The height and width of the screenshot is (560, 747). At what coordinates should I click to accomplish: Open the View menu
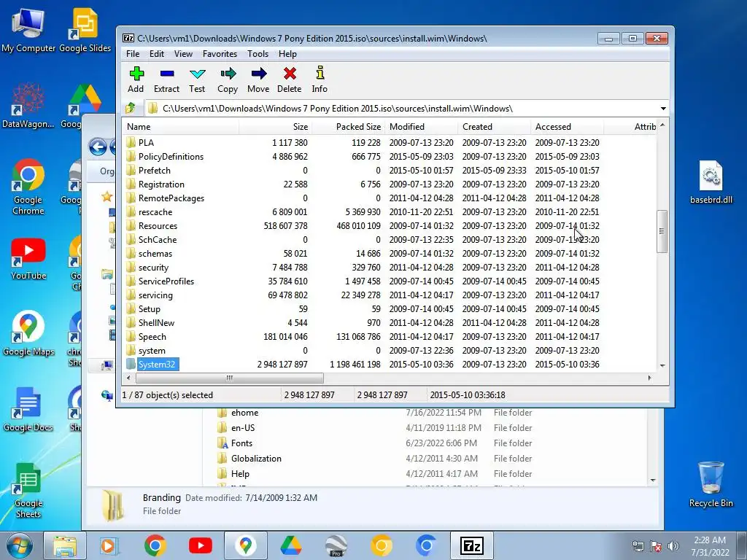[183, 54]
